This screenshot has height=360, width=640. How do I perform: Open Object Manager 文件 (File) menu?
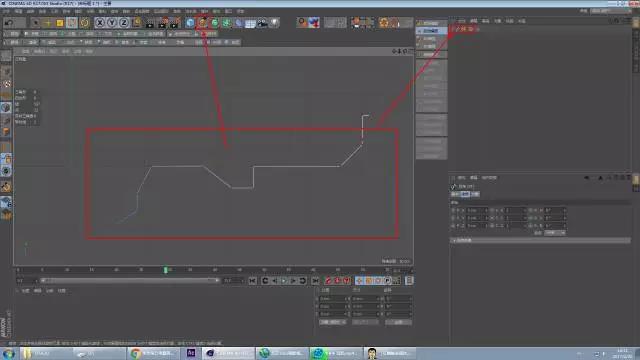(x=462, y=21)
